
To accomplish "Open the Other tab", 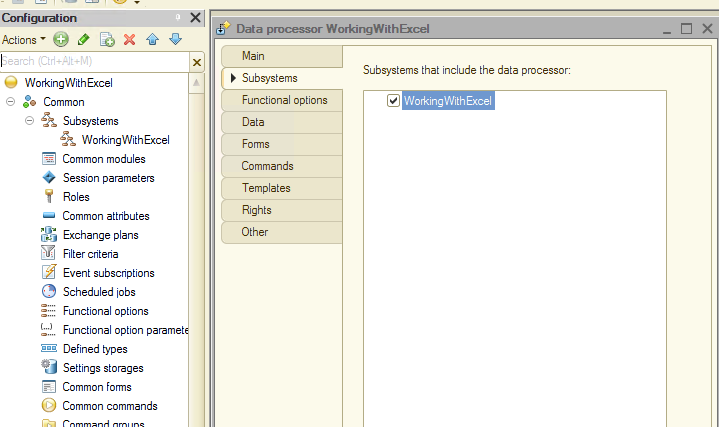I will [x=282, y=232].
